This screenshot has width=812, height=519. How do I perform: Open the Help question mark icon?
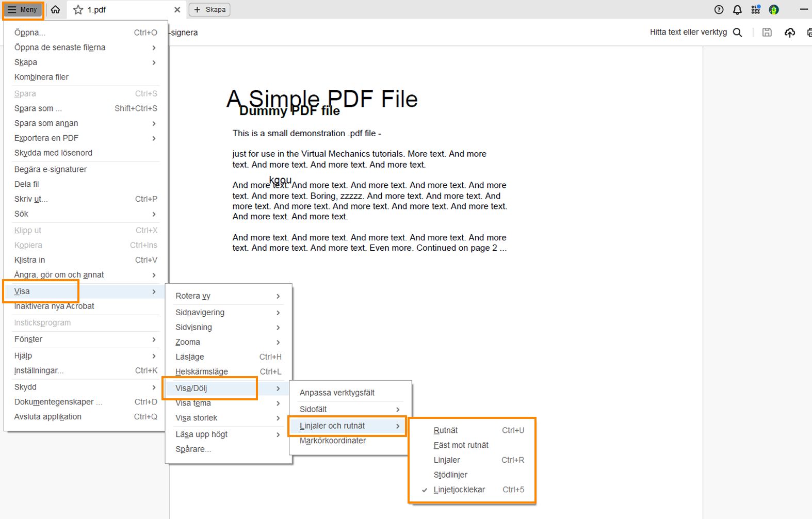(x=719, y=10)
